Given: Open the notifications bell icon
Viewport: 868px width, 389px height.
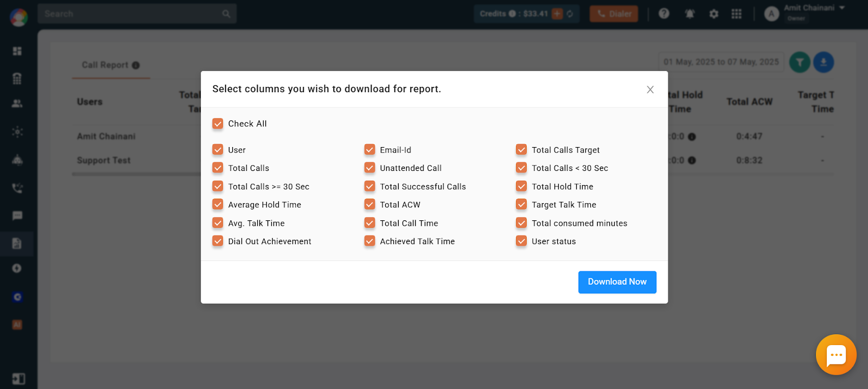Looking at the screenshot, I should pyautogui.click(x=690, y=14).
